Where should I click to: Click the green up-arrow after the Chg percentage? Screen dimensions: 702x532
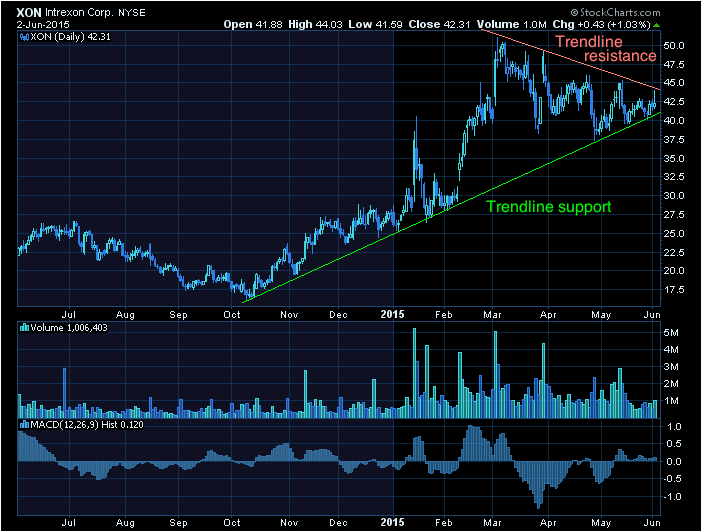656,25
